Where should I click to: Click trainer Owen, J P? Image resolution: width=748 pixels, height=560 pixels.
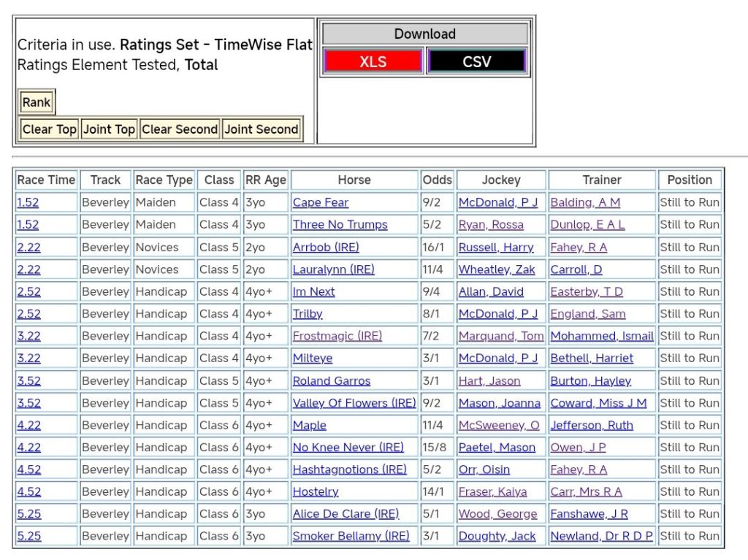(x=578, y=448)
